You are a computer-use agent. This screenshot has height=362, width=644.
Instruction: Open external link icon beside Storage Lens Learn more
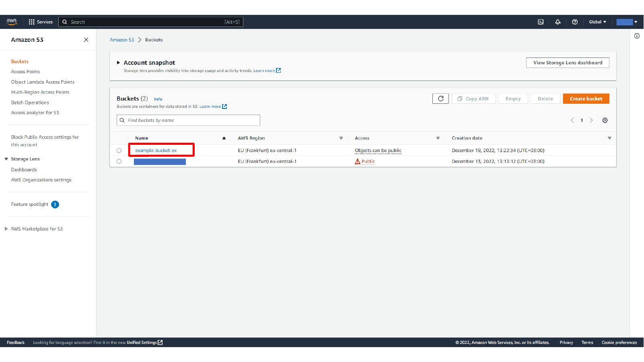278,70
